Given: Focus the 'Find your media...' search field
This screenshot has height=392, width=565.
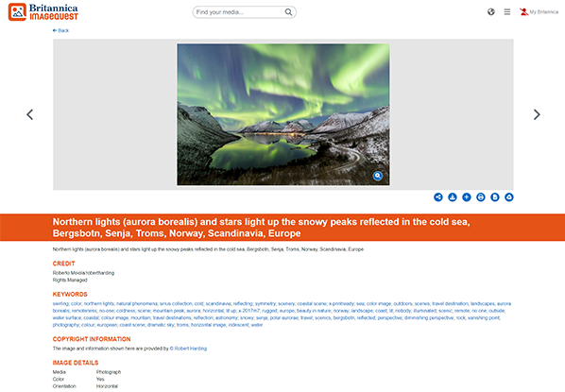Looking at the screenshot, I should click(x=240, y=12).
